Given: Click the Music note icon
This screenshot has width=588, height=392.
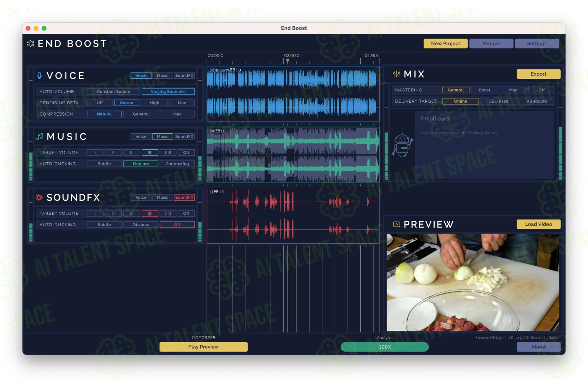Looking at the screenshot, I should (x=40, y=136).
